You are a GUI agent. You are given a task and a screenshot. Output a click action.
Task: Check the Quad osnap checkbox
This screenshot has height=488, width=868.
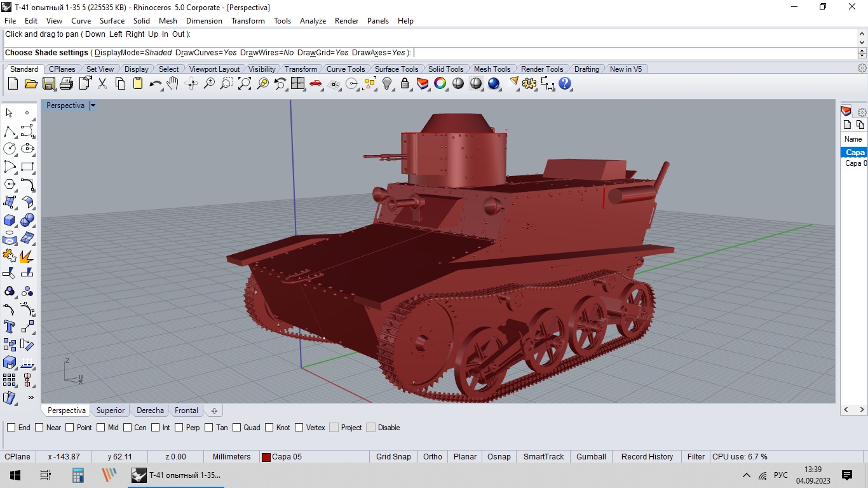236,428
